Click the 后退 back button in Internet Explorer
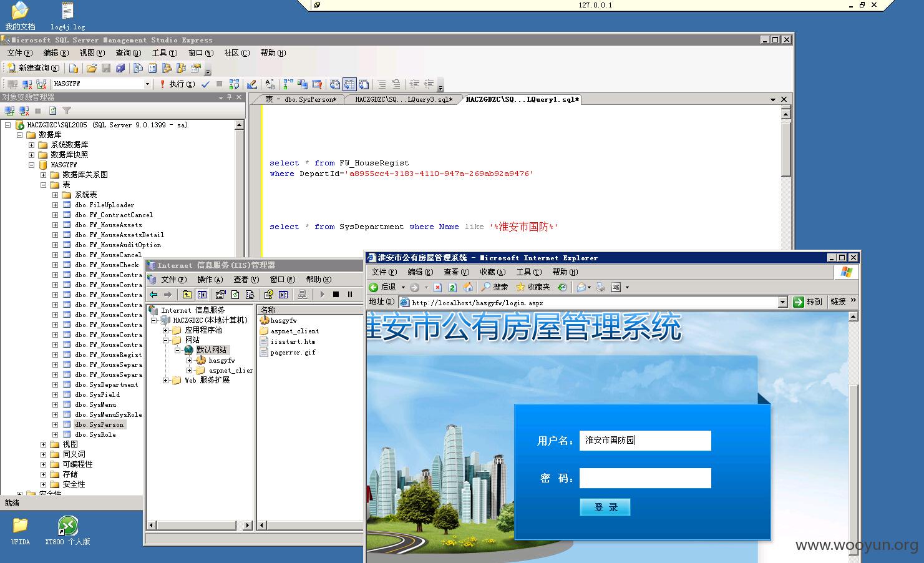The width and height of the screenshot is (924, 563). point(383,287)
